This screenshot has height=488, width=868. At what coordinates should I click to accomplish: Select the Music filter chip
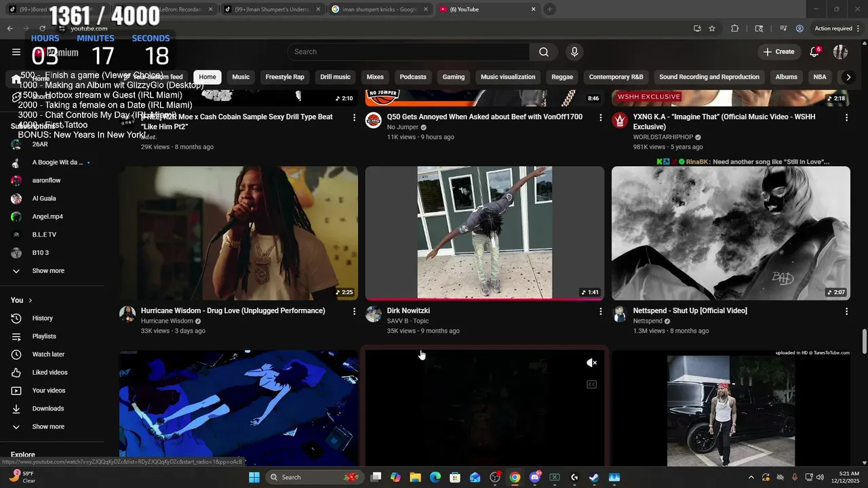[241, 77]
